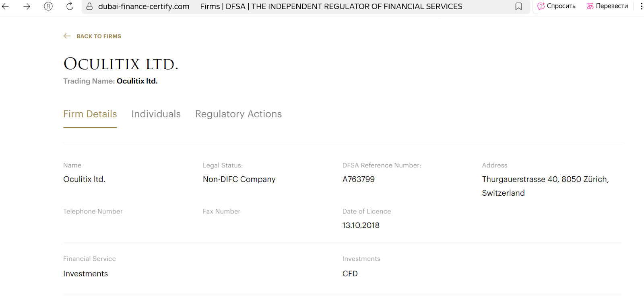644x308 pixels.
Task: Bookmark the page with the bookmark icon
Action: click(x=518, y=6)
